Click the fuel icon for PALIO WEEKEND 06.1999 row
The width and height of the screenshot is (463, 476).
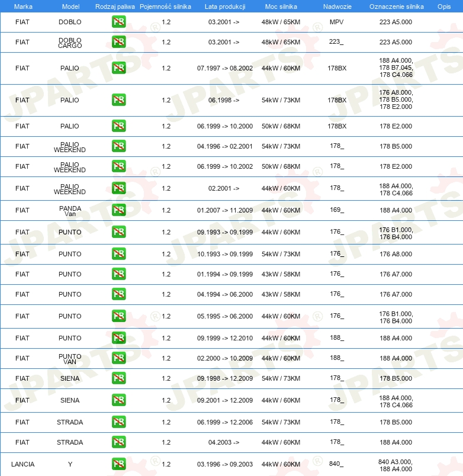click(x=118, y=166)
